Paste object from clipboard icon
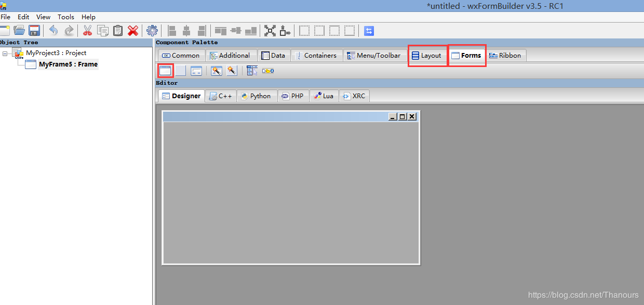Screen dimensions: 644x305 tap(118, 31)
